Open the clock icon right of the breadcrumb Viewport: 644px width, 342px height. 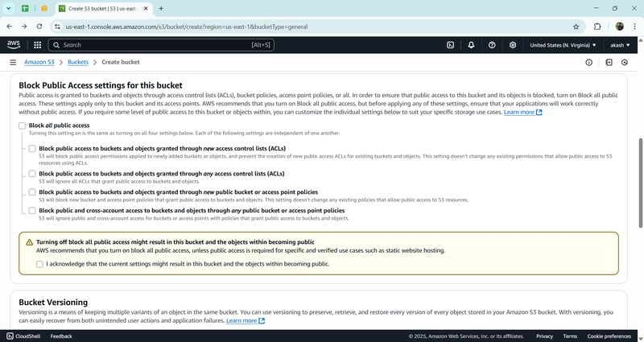(625, 63)
